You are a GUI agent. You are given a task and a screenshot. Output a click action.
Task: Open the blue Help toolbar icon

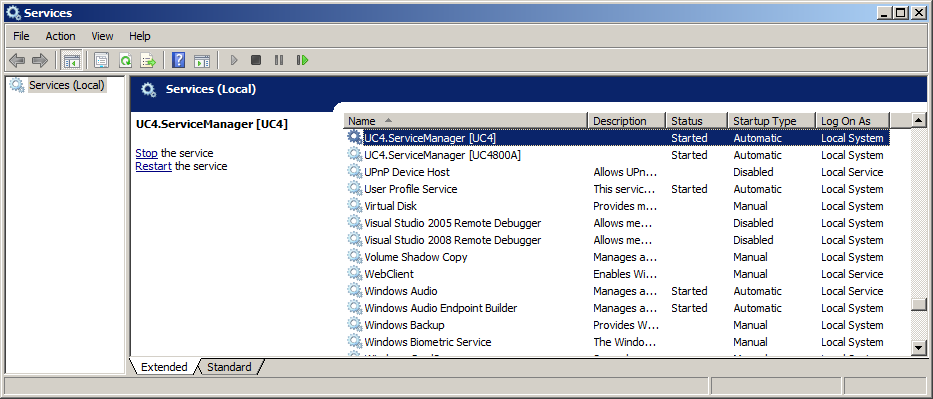[x=179, y=60]
